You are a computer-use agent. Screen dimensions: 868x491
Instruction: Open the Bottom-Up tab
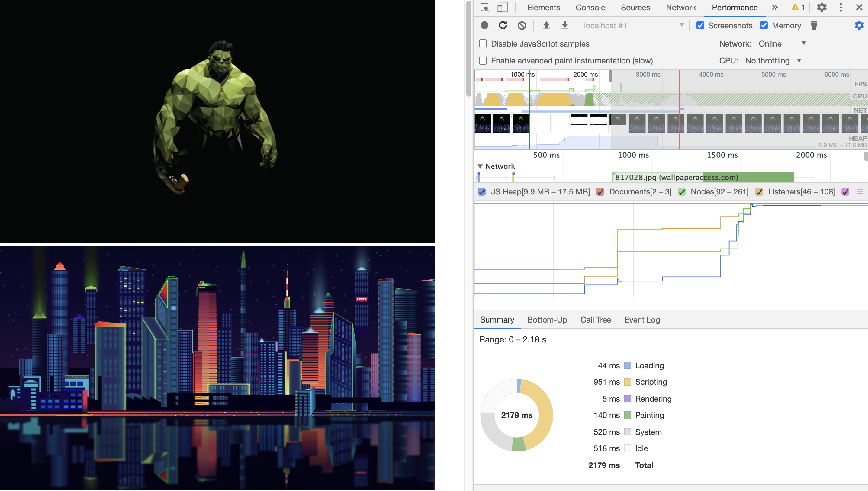click(x=547, y=320)
